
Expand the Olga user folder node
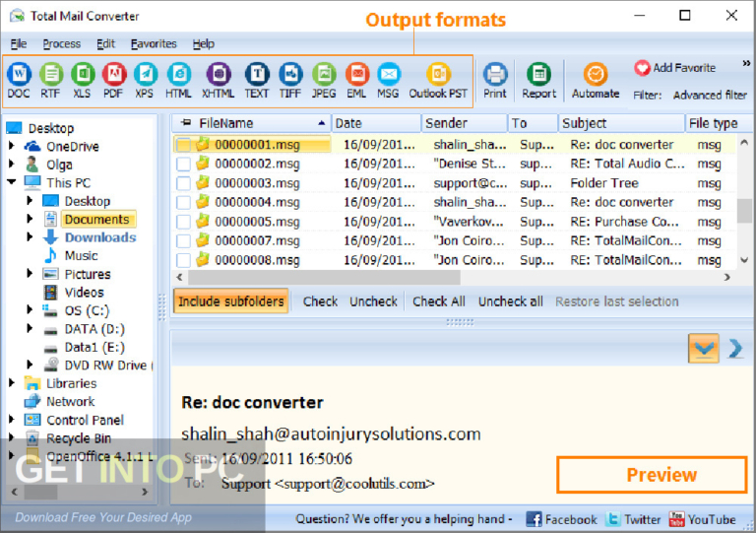(12, 164)
